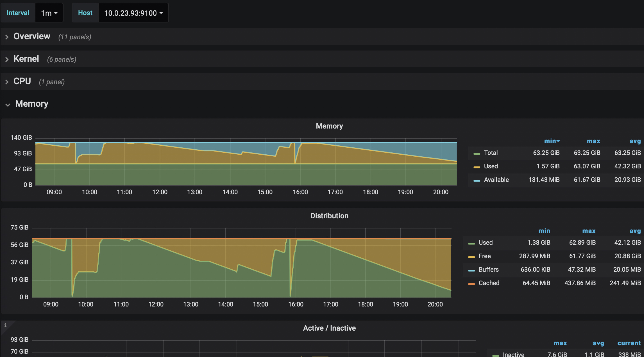The width and height of the screenshot is (644, 357).
Task: Sort Active / Inactive legend by current
Action: pyautogui.click(x=629, y=343)
